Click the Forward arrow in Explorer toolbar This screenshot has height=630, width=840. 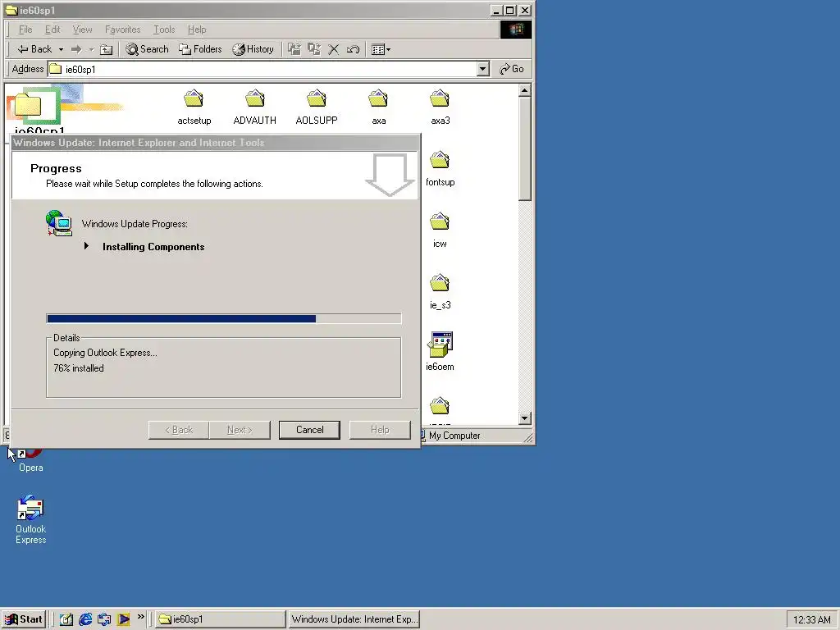pos(76,49)
